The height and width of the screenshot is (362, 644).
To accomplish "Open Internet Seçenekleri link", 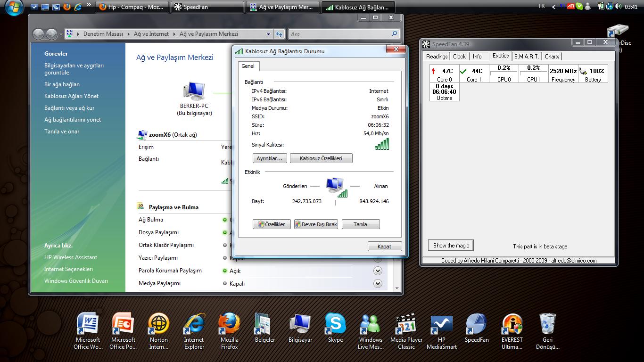I will (x=68, y=269).
